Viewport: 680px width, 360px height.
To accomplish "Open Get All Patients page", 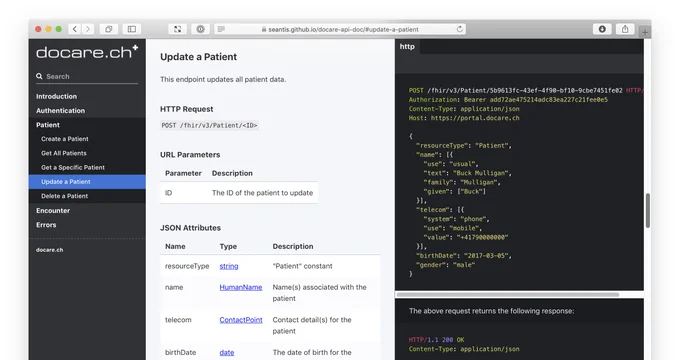I will pyautogui.click(x=64, y=153).
